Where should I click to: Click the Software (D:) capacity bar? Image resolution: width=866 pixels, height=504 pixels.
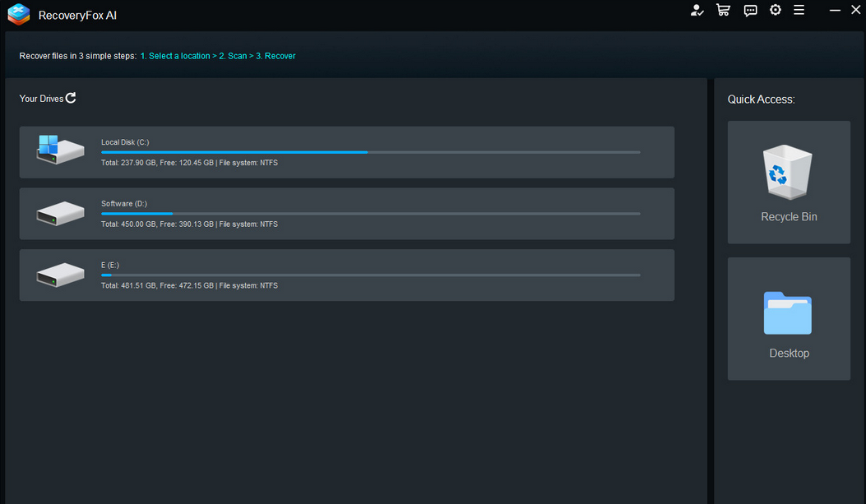tap(370, 214)
